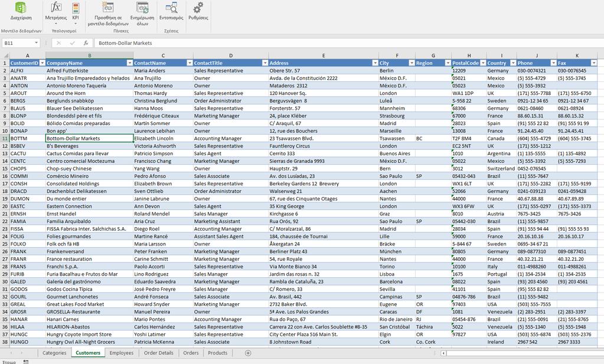Open the Μετρήσεις measures menu
604x364 pixels.
click(x=56, y=12)
